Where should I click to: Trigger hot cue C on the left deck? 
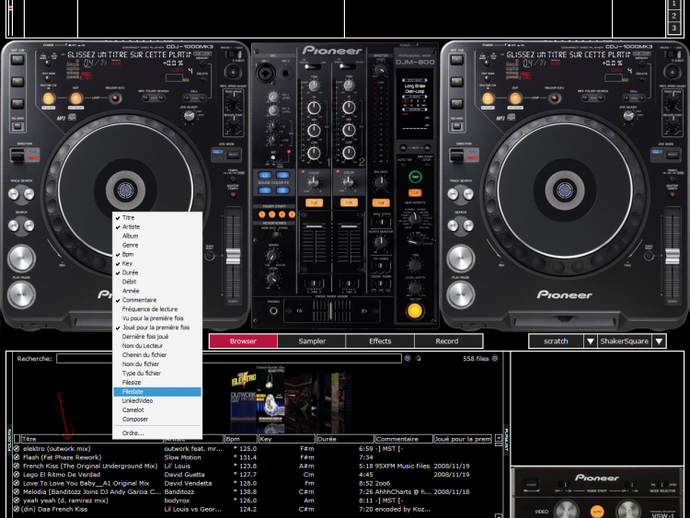point(18,103)
